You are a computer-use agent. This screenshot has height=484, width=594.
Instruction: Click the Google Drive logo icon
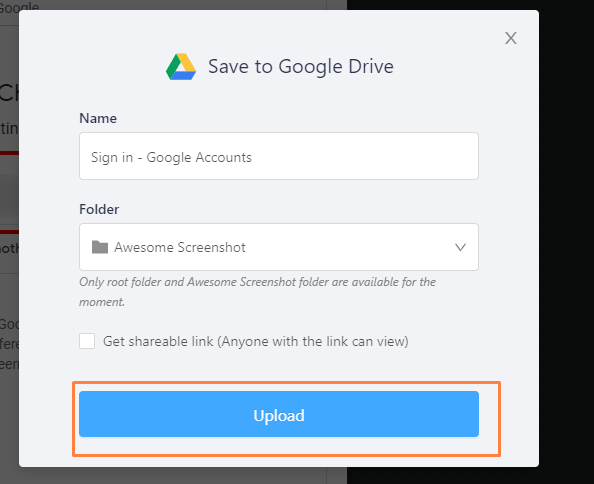pyautogui.click(x=181, y=67)
